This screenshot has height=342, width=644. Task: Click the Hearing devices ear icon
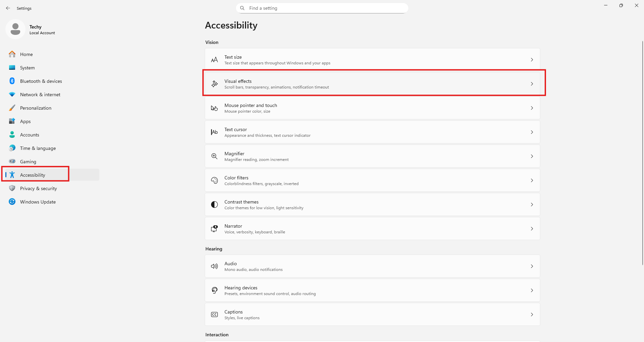pyautogui.click(x=214, y=290)
